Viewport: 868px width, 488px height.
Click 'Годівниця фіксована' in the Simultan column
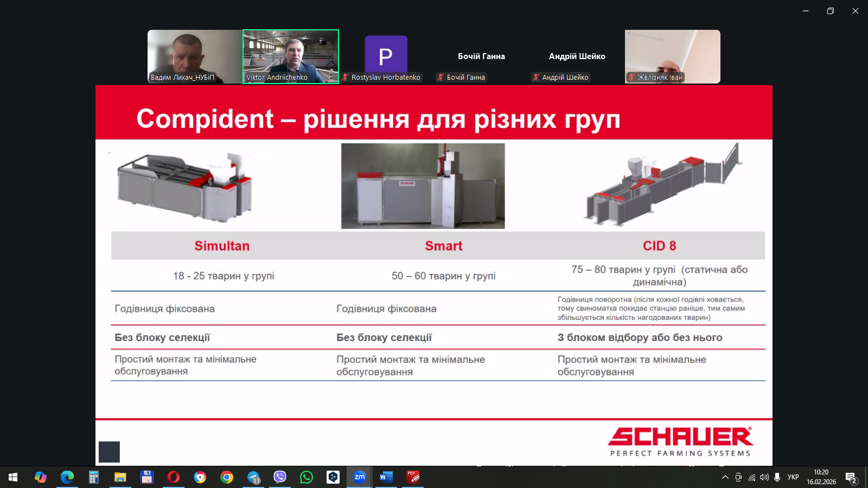click(164, 309)
